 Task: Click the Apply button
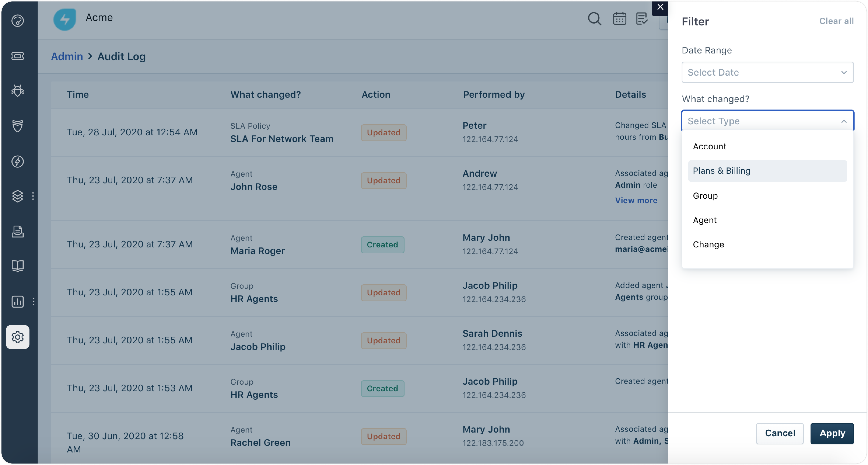pyautogui.click(x=832, y=433)
